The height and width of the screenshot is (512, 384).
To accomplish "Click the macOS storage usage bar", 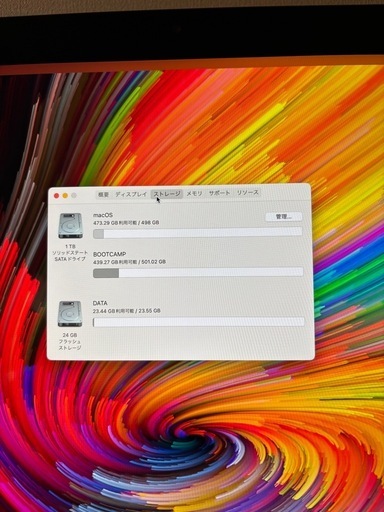I will 198,233.
